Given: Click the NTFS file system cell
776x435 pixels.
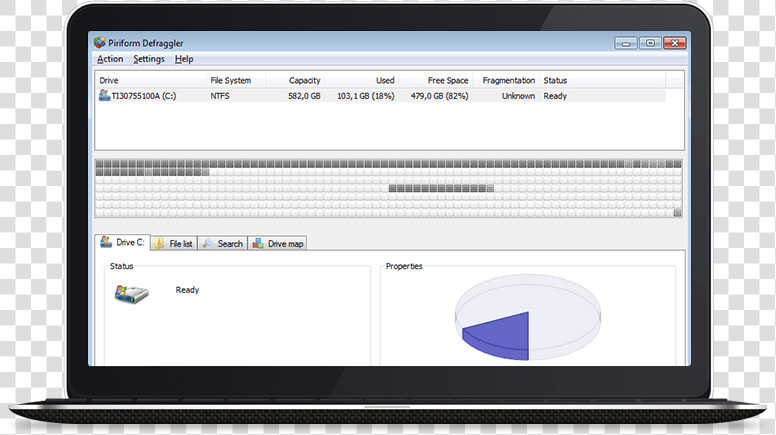Looking at the screenshot, I should [x=220, y=96].
